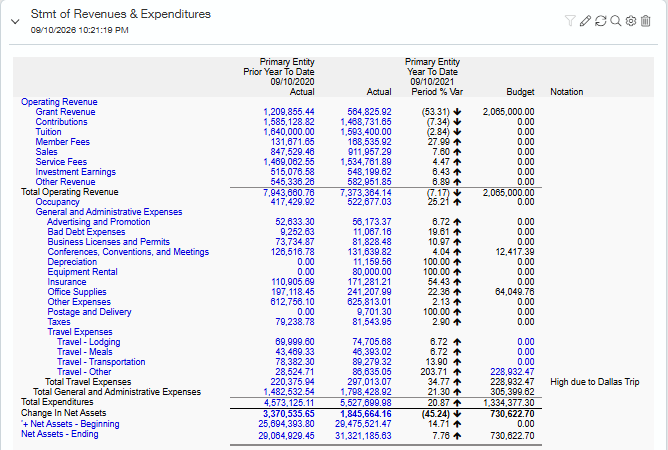Open Bad Debt Expenses link
The image size is (668, 450).
click(x=86, y=232)
